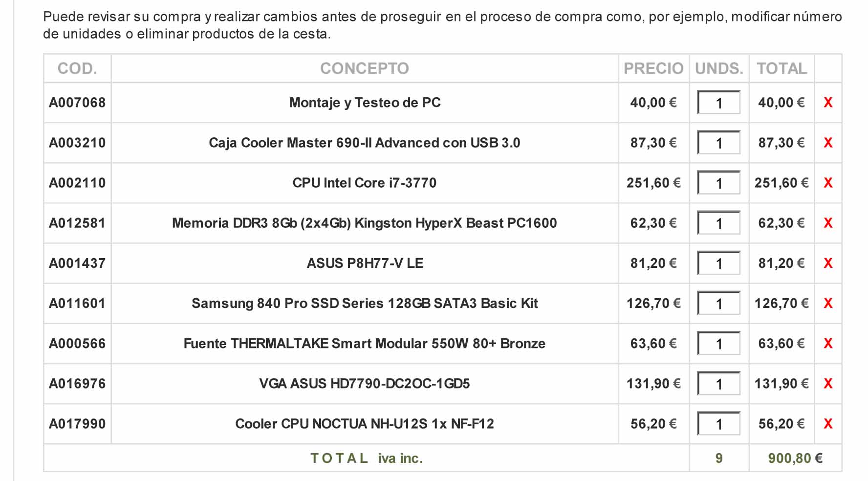Open the CPU Intel Core i7-3770 product name
The width and height of the screenshot is (868, 481).
(365, 183)
